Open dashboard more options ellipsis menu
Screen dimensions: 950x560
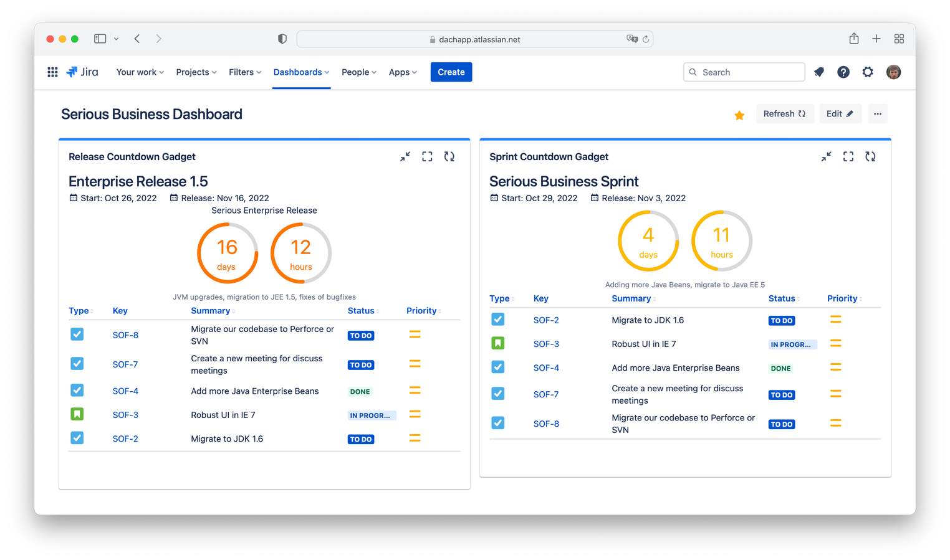coord(878,114)
